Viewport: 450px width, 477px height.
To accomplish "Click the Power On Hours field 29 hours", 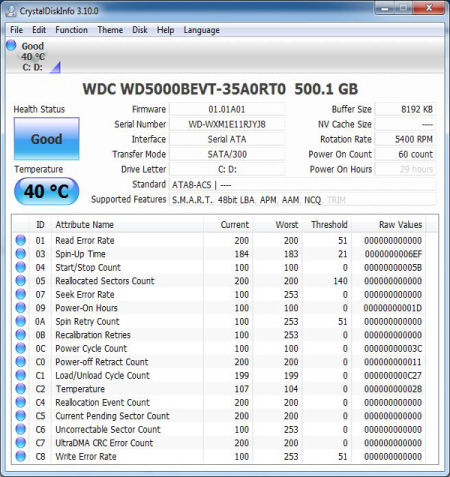I will pyautogui.click(x=405, y=169).
